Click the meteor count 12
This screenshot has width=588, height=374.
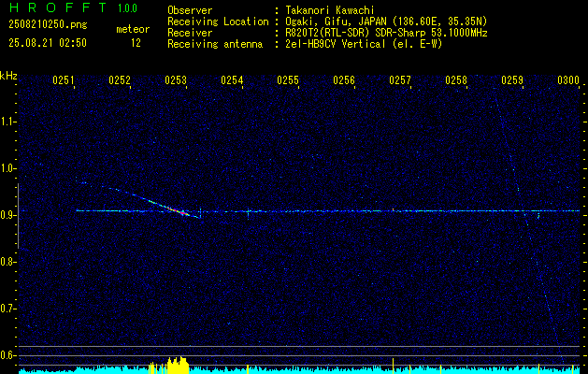click(x=136, y=43)
